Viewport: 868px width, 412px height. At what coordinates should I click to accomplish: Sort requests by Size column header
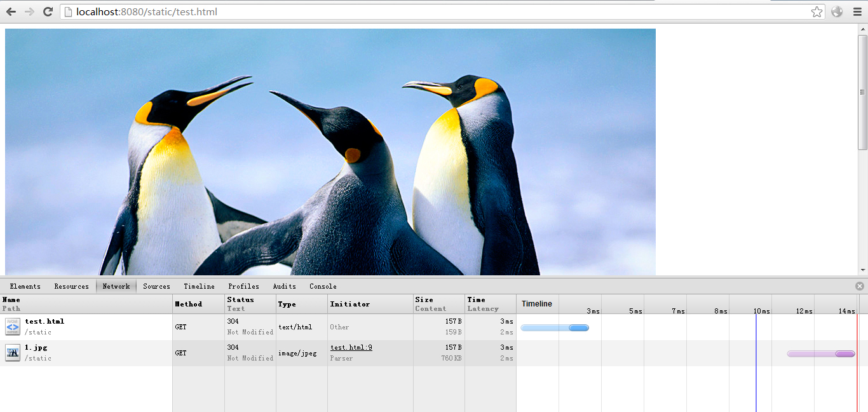(x=424, y=300)
